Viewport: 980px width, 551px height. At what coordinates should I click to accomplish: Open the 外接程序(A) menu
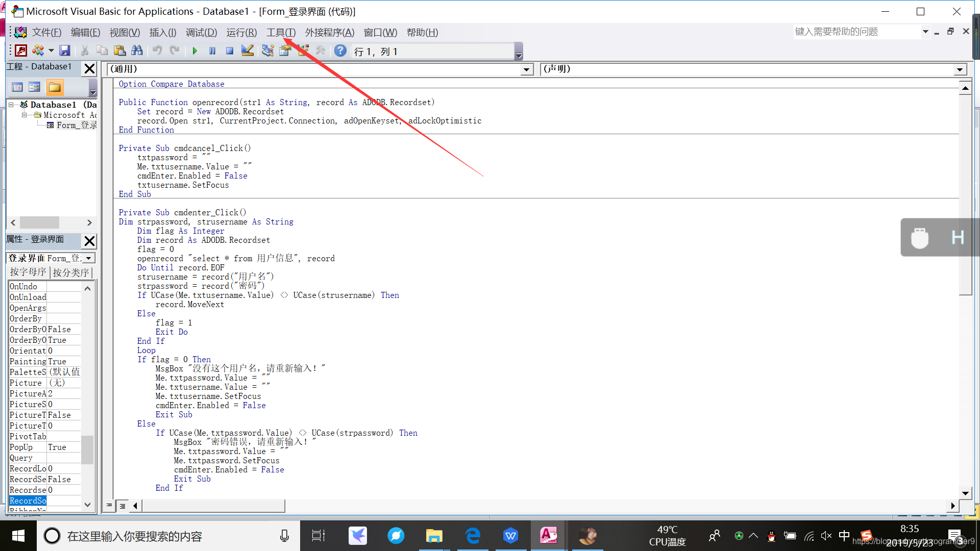[330, 33]
